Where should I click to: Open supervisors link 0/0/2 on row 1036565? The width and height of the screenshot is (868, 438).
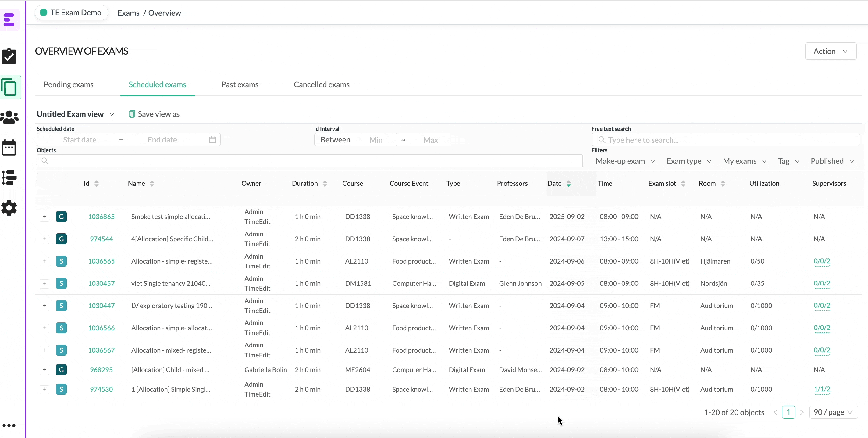(822, 261)
